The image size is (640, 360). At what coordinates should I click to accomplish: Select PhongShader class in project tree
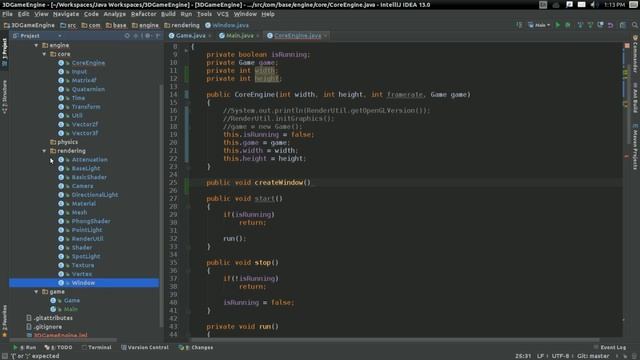pyautogui.click(x=91, y=221)
